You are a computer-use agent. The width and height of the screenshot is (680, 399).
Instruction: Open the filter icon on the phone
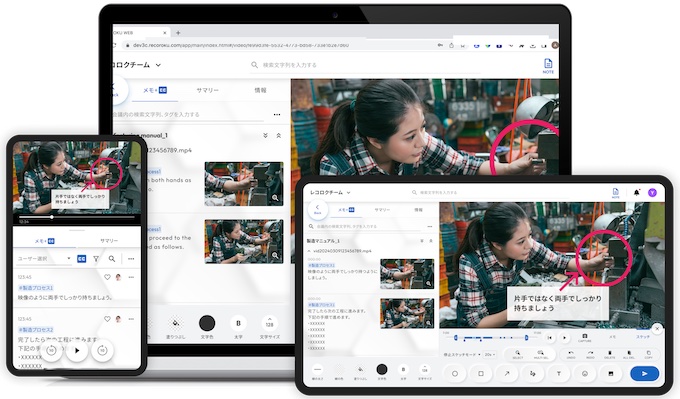(x=96, y=259)
